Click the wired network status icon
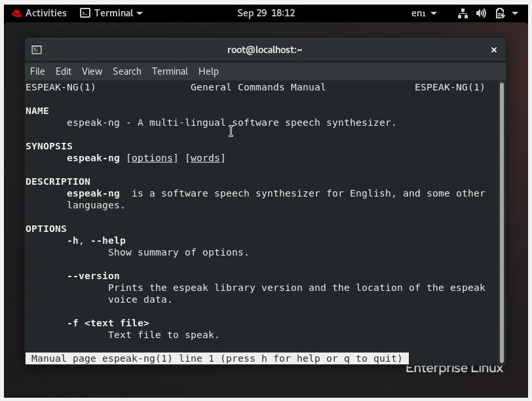Screen dimensions: 532x401 463,12
